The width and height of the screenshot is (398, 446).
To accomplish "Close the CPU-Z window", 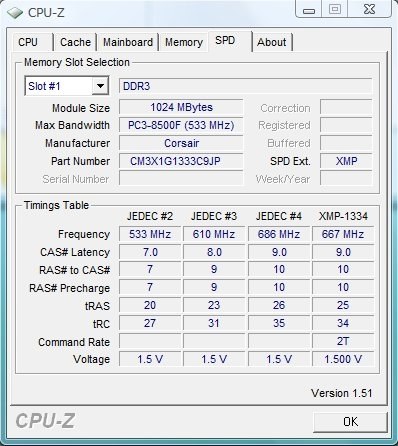I will pos(369,9).
